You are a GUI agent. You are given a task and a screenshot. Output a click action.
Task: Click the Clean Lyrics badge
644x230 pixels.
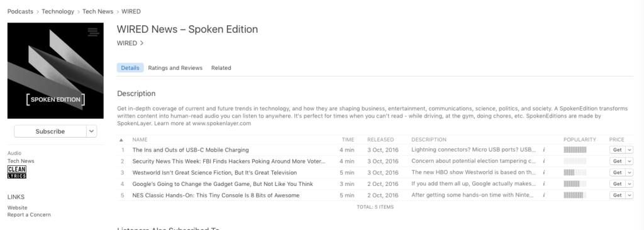[x=17, y=172]
